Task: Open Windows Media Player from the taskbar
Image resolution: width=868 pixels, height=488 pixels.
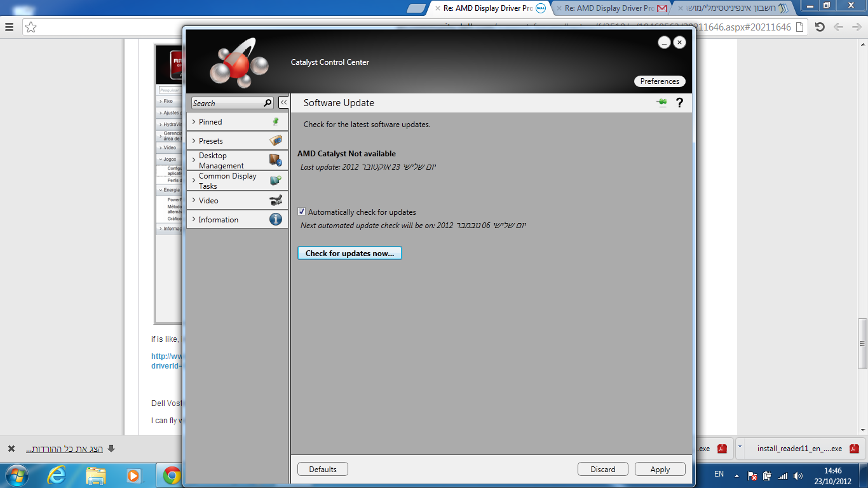Action: (x=133, y=475)
